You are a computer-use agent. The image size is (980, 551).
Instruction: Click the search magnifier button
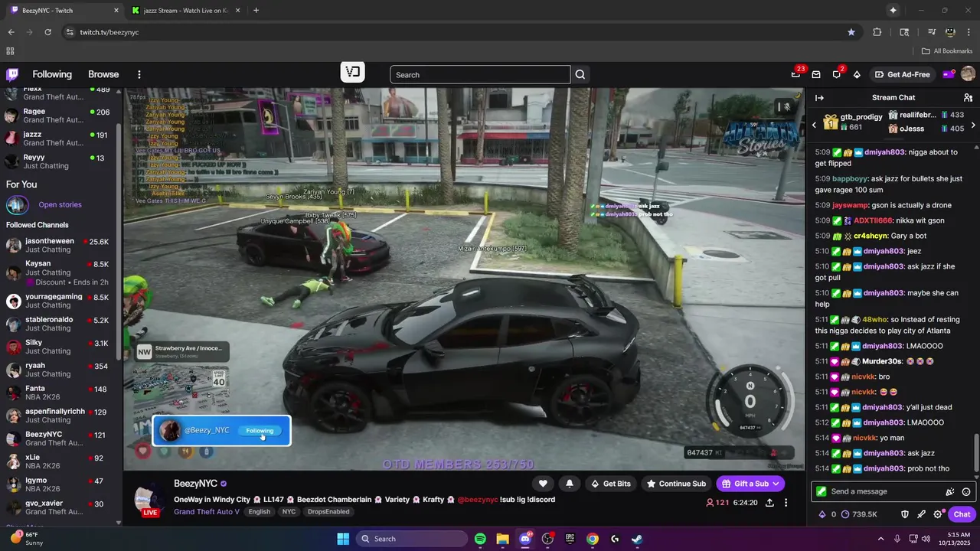tap(580, 74)
